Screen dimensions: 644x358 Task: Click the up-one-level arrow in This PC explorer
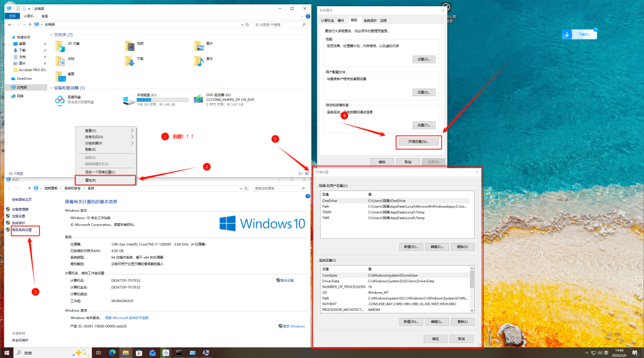pyautogui.click(x=30, y=24)
